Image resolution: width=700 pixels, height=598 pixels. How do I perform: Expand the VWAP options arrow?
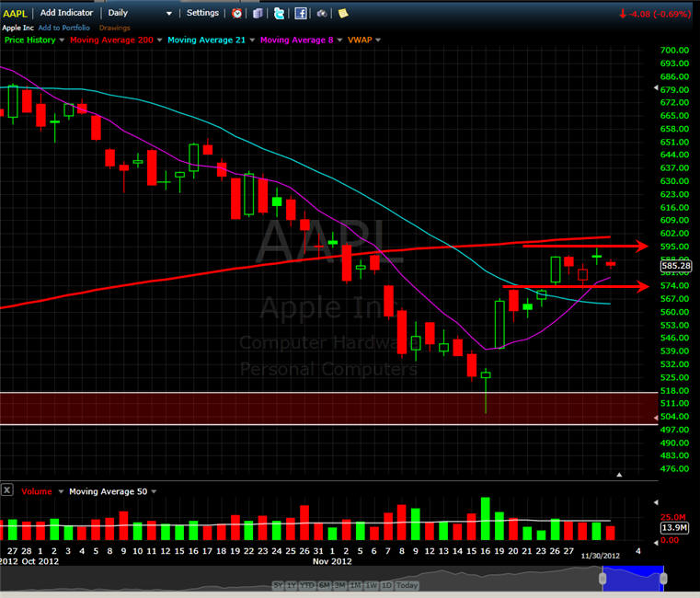pos(378,40)
